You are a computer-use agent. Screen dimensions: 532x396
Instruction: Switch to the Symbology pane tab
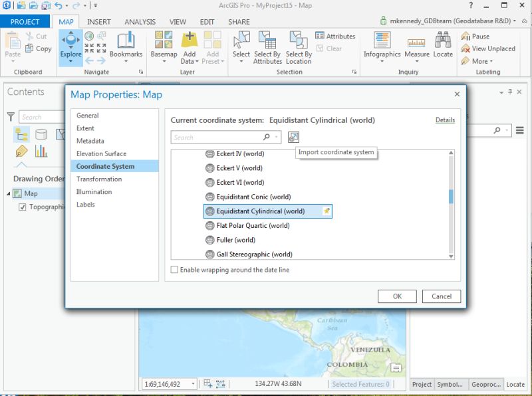pyautogui.click(x=450, y=384)
